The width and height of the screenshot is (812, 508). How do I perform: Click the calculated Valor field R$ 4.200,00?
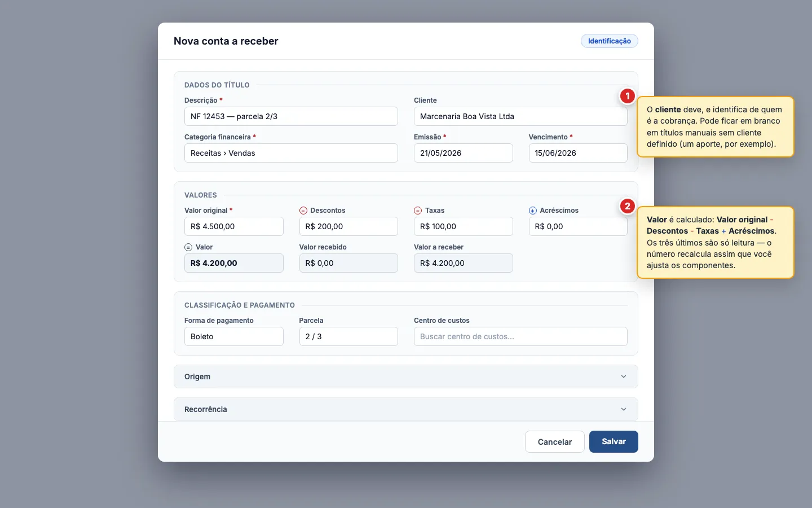click(x=234, y=263)
